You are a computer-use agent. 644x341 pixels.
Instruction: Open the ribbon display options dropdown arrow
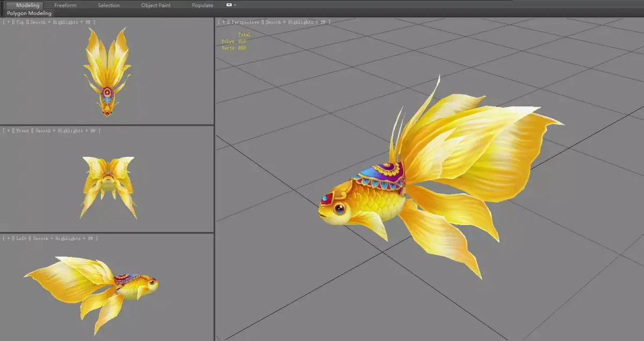click(235, 5)
